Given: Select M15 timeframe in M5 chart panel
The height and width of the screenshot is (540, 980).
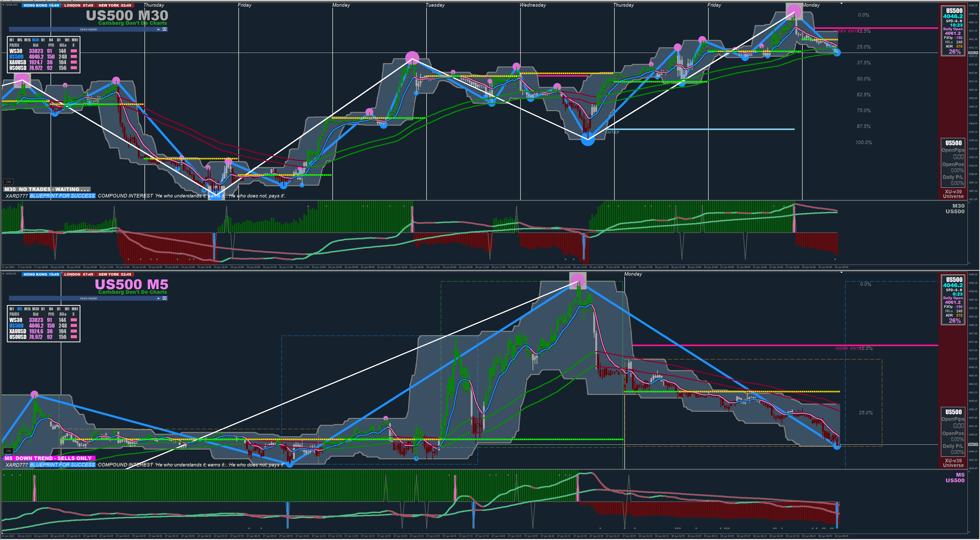Looking at the screenshot, I should [x=27, y=309].
